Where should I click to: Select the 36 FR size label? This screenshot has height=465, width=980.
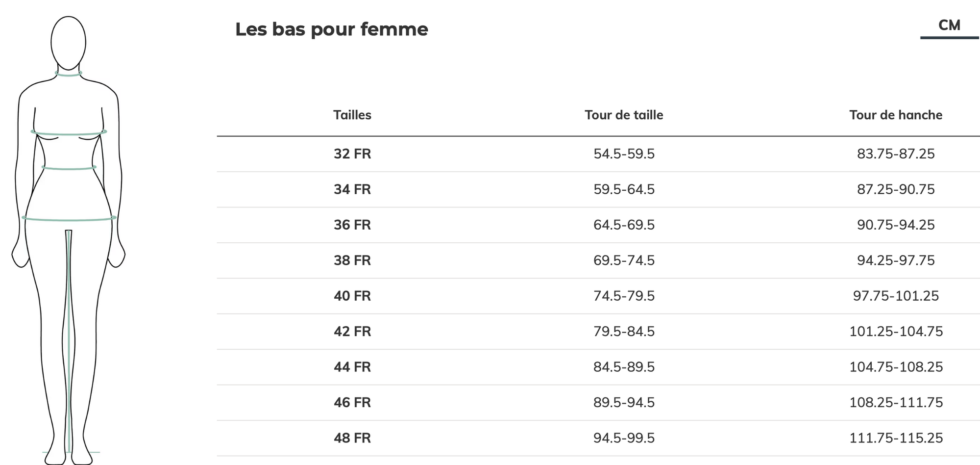(x=352, y=225)
